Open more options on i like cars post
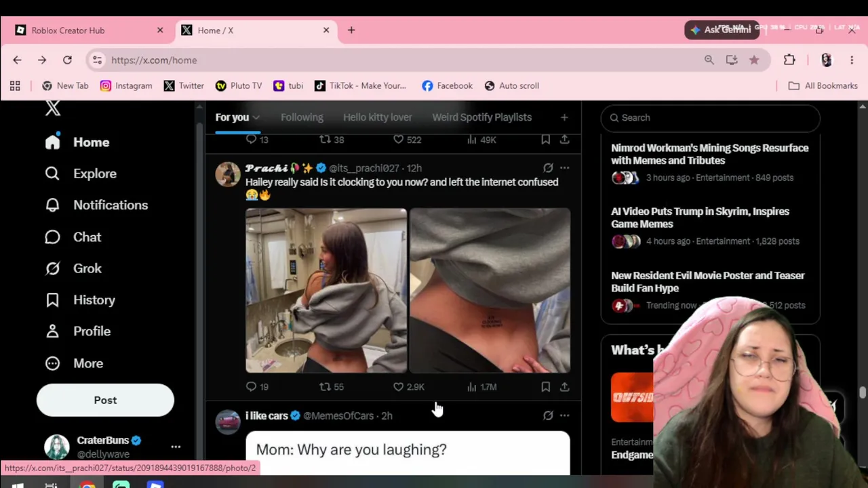 564,415
